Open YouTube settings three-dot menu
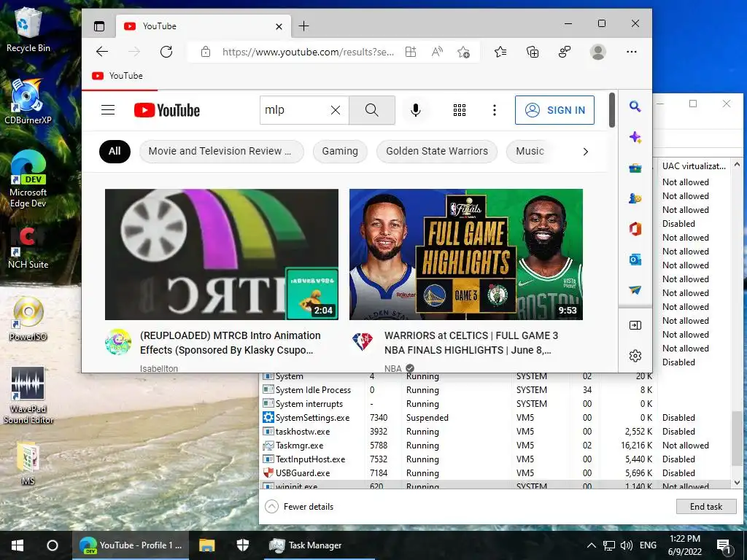 pyautogui.click(x=495, y=110)
